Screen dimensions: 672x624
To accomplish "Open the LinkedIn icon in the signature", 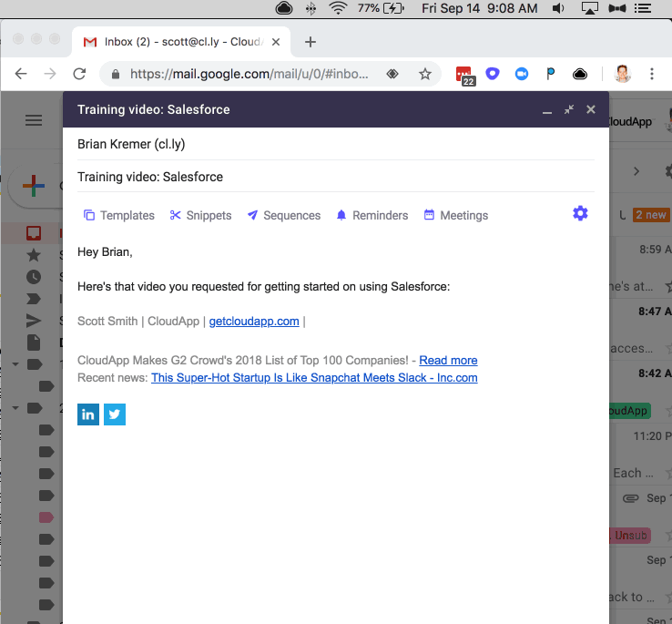I will point(88,414).
